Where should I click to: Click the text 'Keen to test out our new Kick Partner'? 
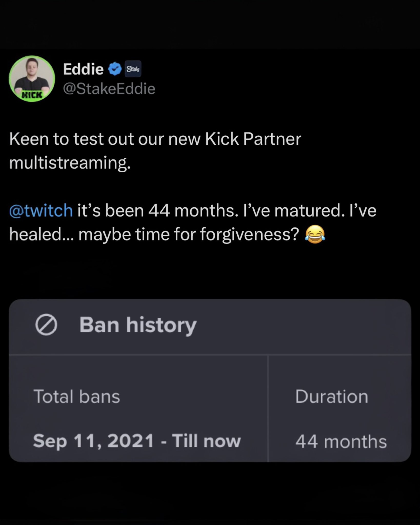click(x=155, y=139)
